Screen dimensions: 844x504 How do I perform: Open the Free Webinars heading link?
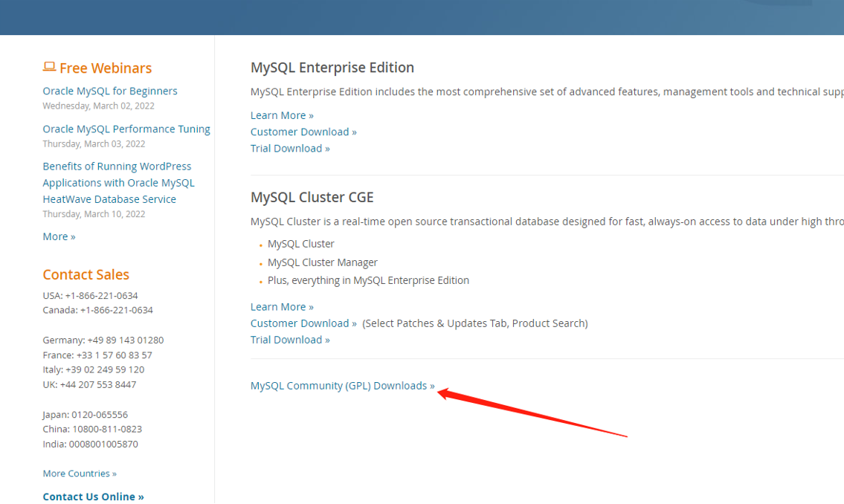(x=106, y=68)
